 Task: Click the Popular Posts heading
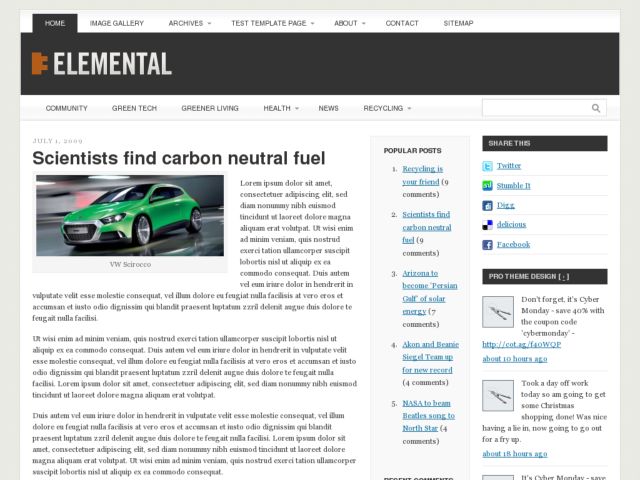pyautogui.click(x=412, y=151)
